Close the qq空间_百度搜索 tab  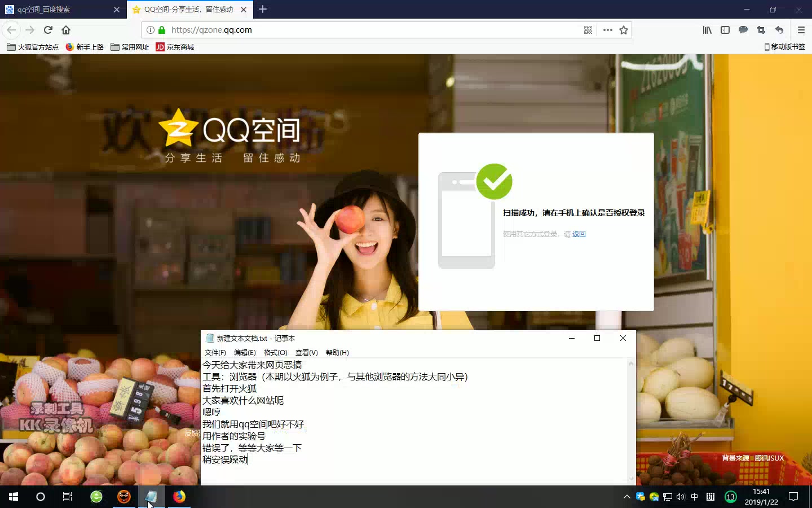117,10
